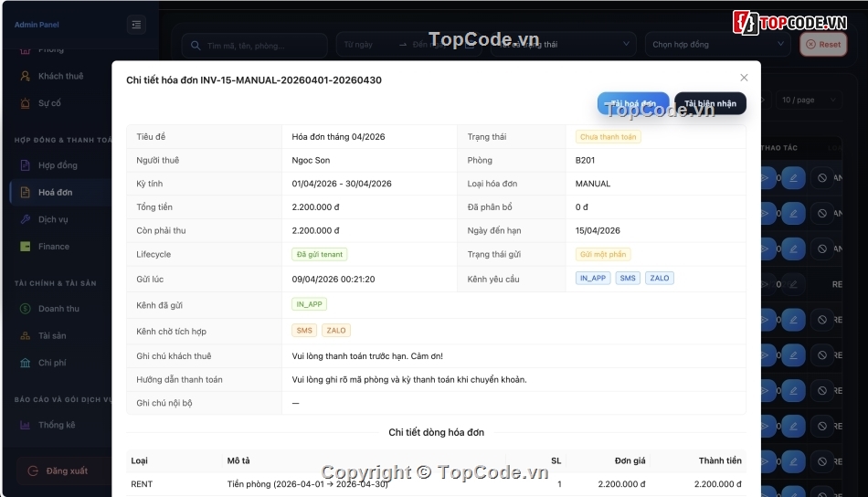Open Sự cố in the sidebar

[x=49, y=103]
